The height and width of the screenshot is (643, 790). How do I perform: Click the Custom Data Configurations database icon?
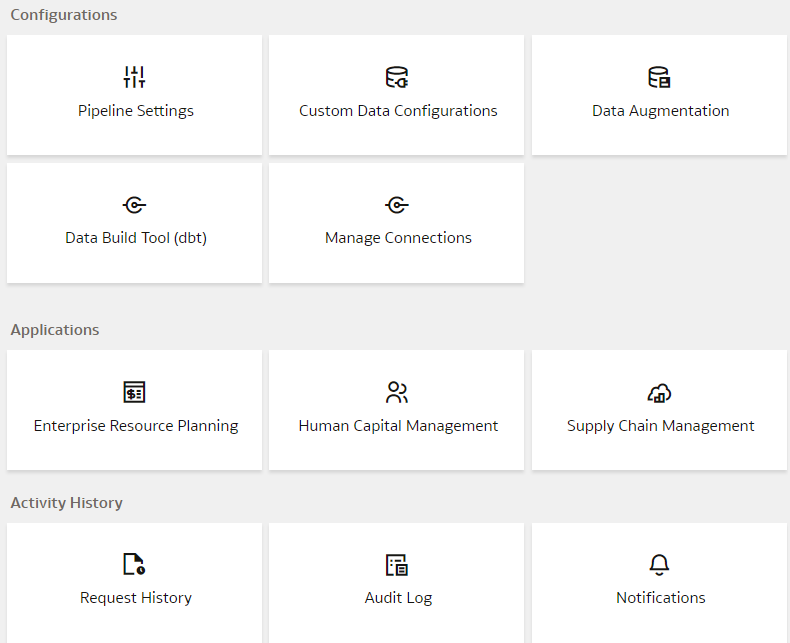[397, 77]
